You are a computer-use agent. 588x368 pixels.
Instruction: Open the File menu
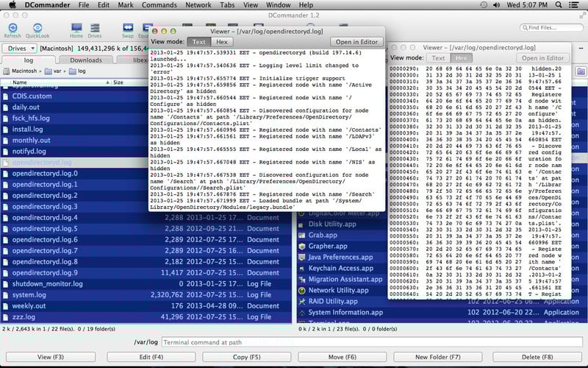pyautogui.click(x=84, y=5)
